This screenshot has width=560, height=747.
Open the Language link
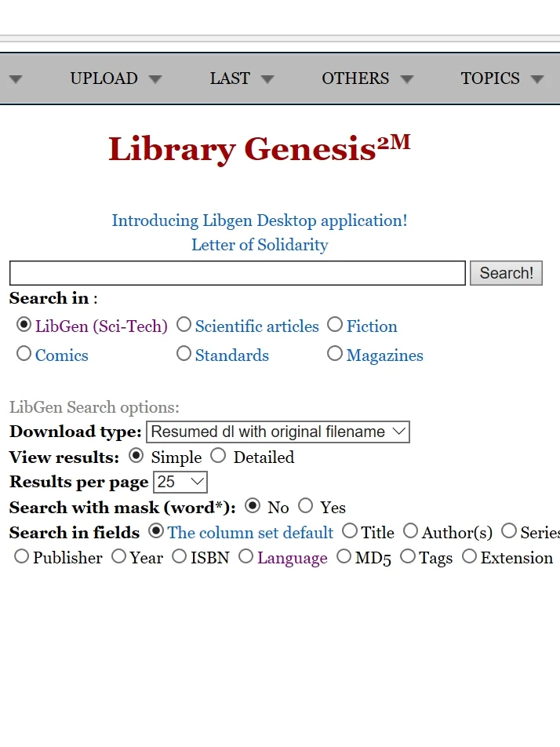pos(293,559)
